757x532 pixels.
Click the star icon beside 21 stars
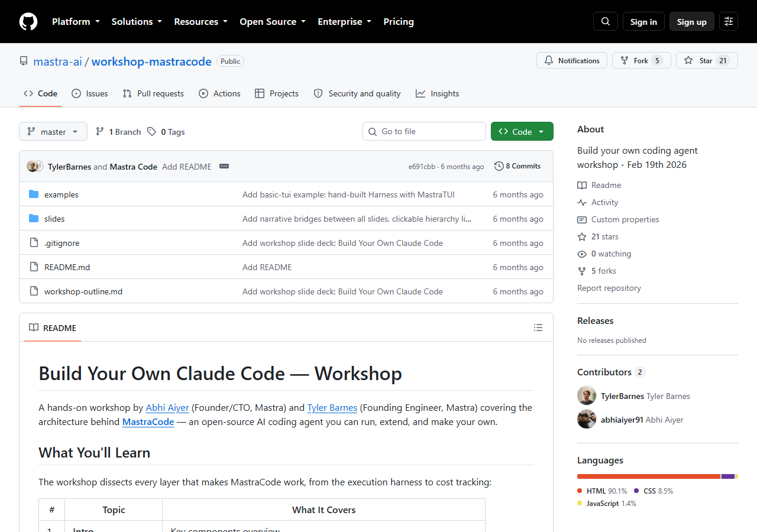tap(582, 236)
